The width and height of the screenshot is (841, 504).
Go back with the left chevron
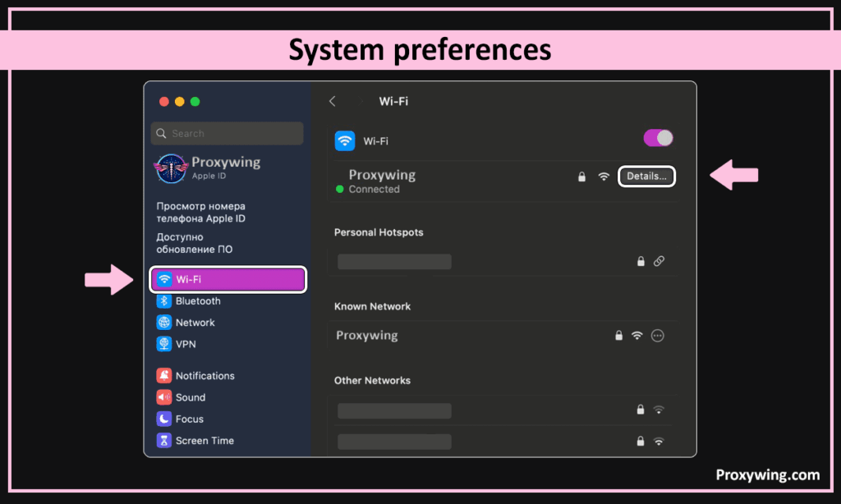333,101
